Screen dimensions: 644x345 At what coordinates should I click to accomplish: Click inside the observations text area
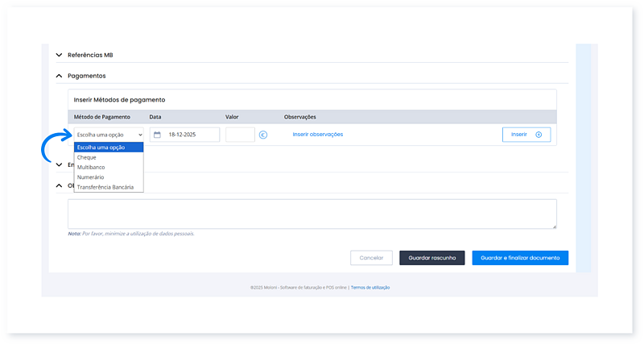[312, 214]
